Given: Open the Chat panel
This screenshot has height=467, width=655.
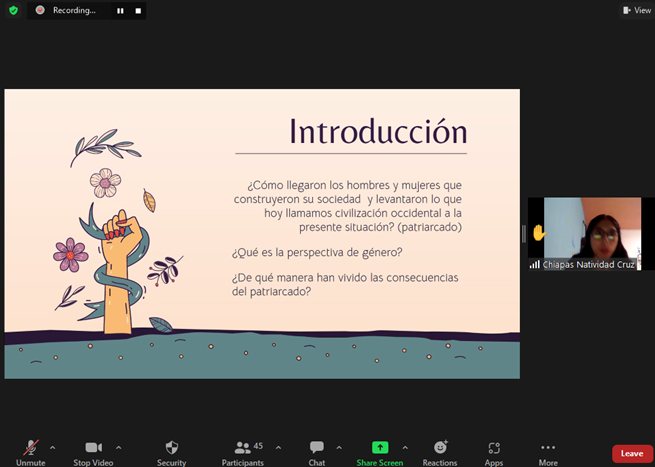Looking at the screenshot, I should (317, 453).
